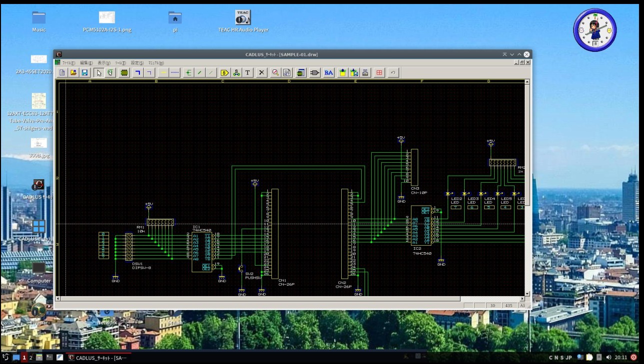
Task: Open the 設定(S) menu
Action: point(137,63)
